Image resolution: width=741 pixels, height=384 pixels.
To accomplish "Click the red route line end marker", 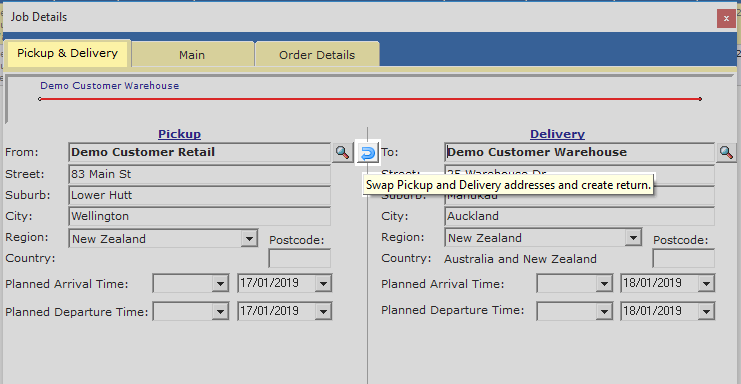I will pyautogui.click(x=700, y=99).
